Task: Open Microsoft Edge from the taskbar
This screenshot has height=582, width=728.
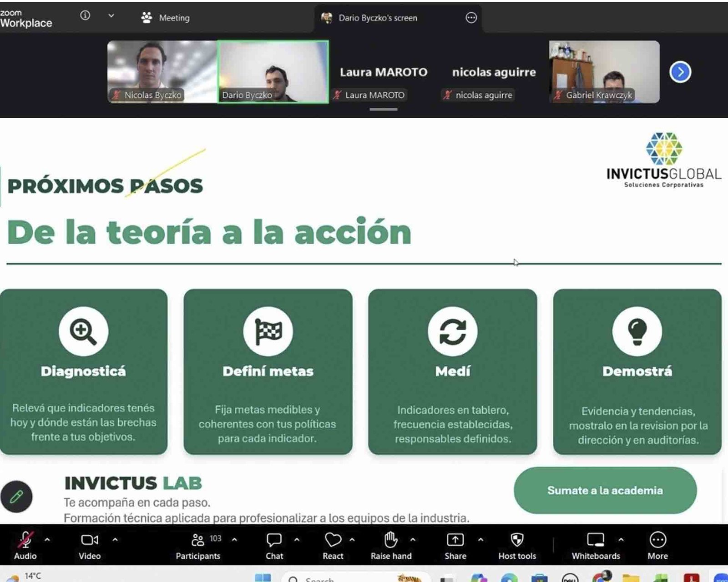Action: coord(509,578)
